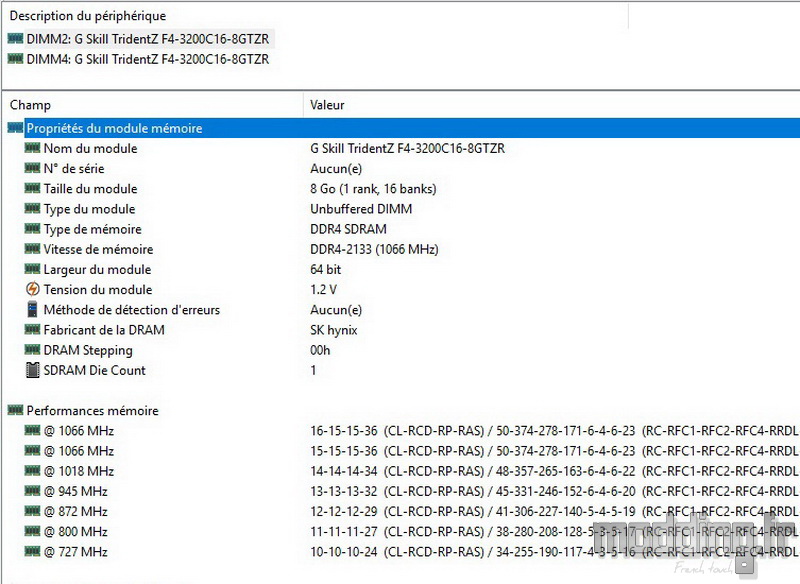
Task: Click the Nom du module row icon
Action: pyautogui.click(x=32, y=148)
